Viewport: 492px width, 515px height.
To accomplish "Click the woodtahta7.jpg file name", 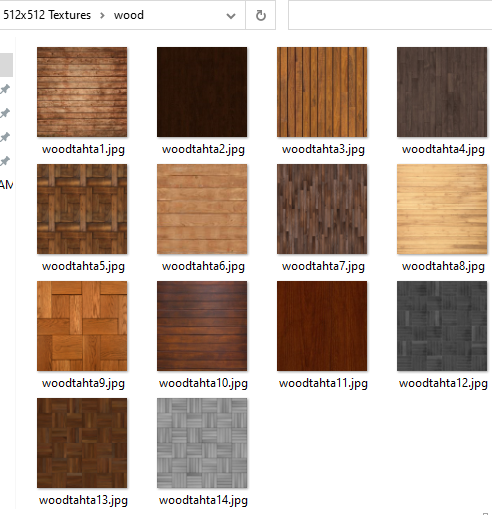I will [323, 266].
